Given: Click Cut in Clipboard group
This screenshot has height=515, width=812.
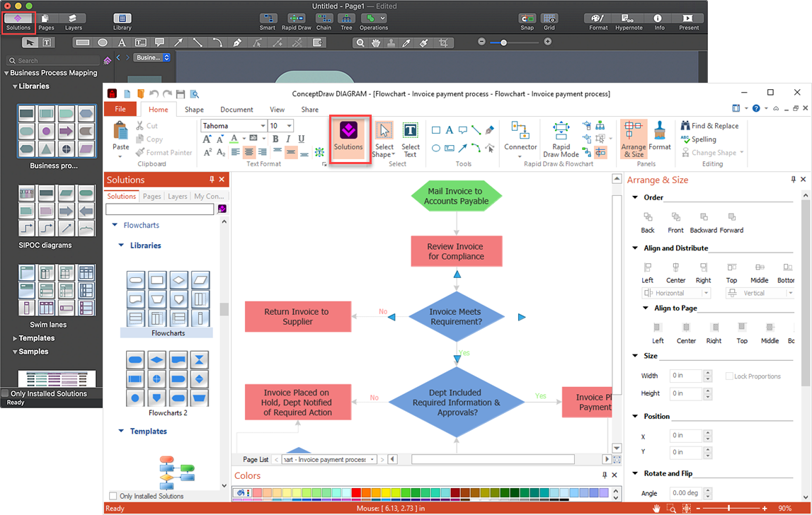Looking at the screenshot, I should pyautogui.click(x=147, y=126).
